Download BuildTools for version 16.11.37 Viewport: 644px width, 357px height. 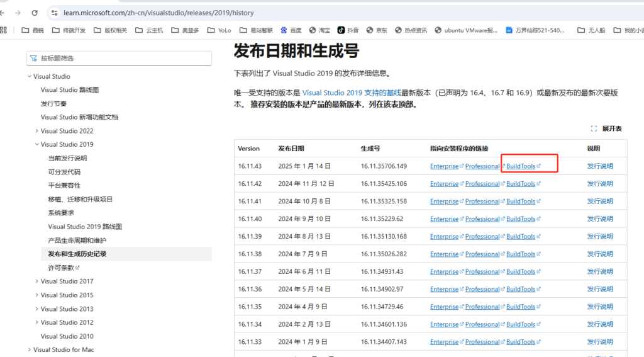(521, 272)
